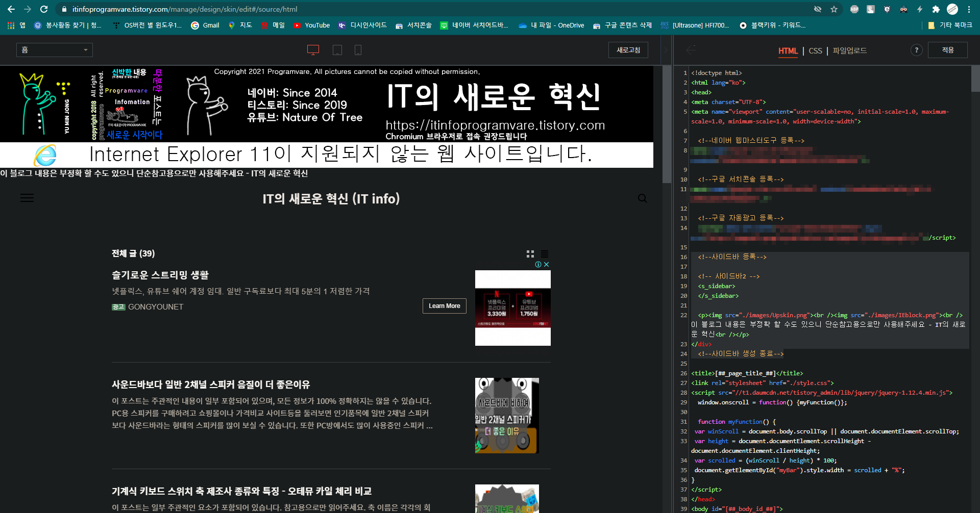The height and width of the screenshot is (513, 980).
Task: Open the IE-style 'e' extension icon
Action: (x=887, y=9)
